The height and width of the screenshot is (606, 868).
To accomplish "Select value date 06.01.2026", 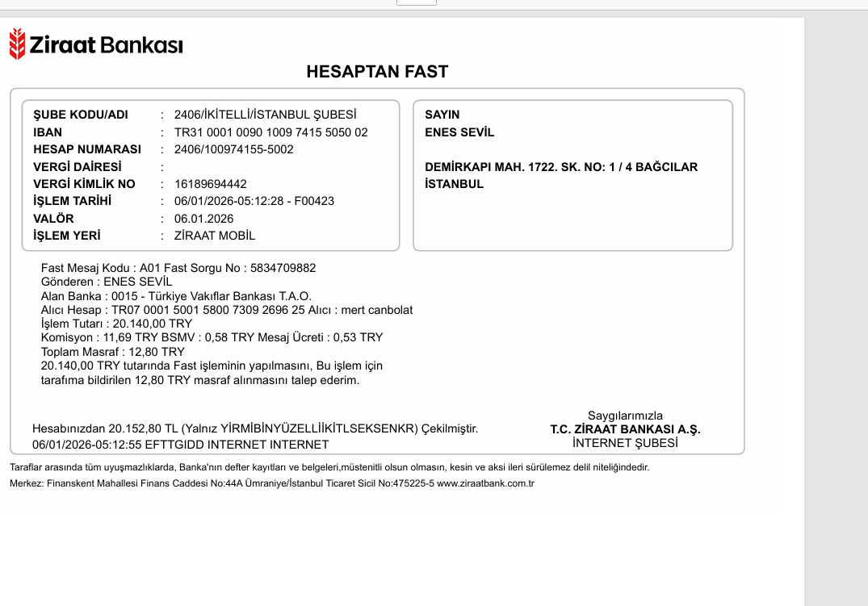I will [203, 219].
